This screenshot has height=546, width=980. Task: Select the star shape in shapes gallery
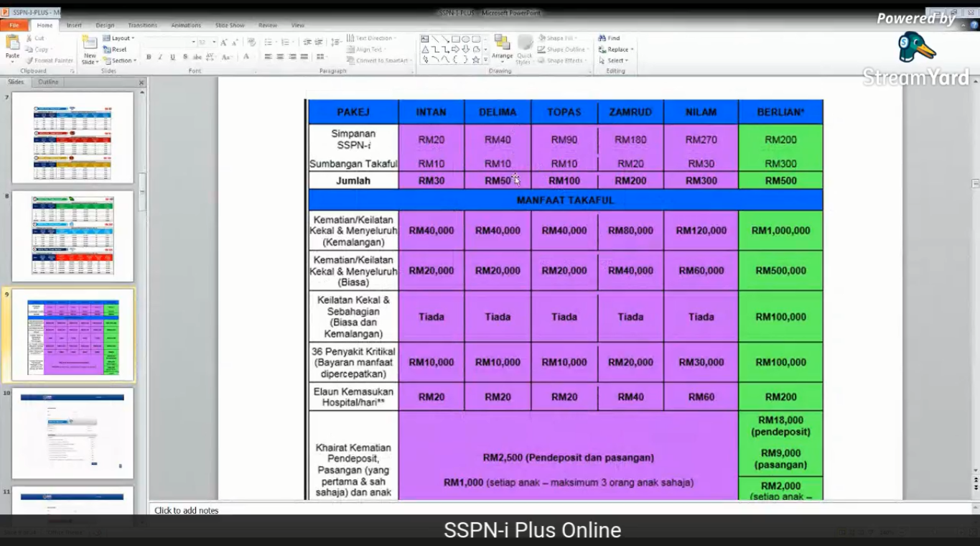click(x=475, y=60)
